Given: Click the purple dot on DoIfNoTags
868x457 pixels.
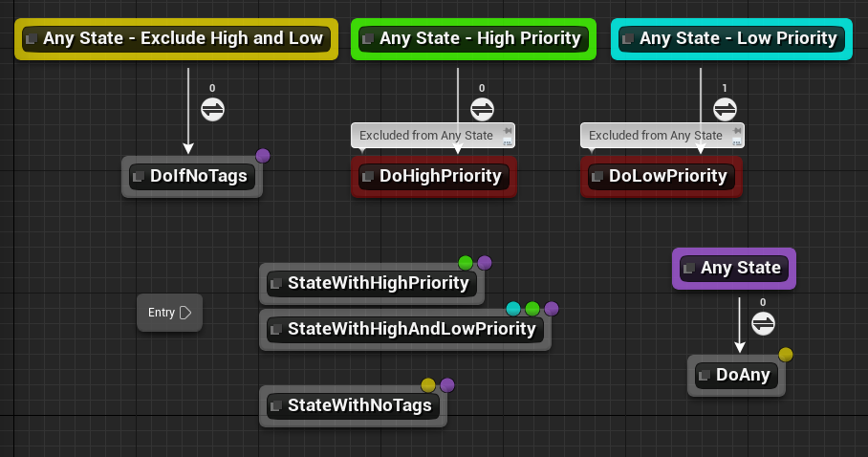Looking at the screenshot, I should pyautogui.click(x=263, y=156).
